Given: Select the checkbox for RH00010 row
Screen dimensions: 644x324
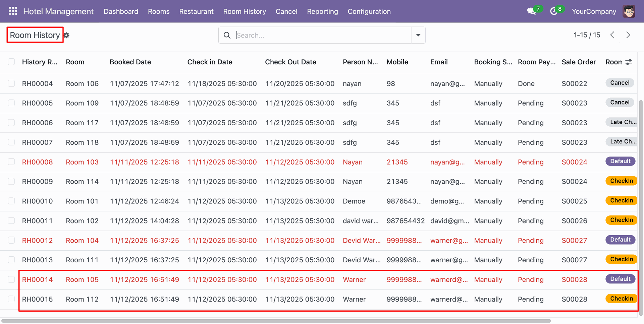Looking at the screenshot, I should coord(11,201).
